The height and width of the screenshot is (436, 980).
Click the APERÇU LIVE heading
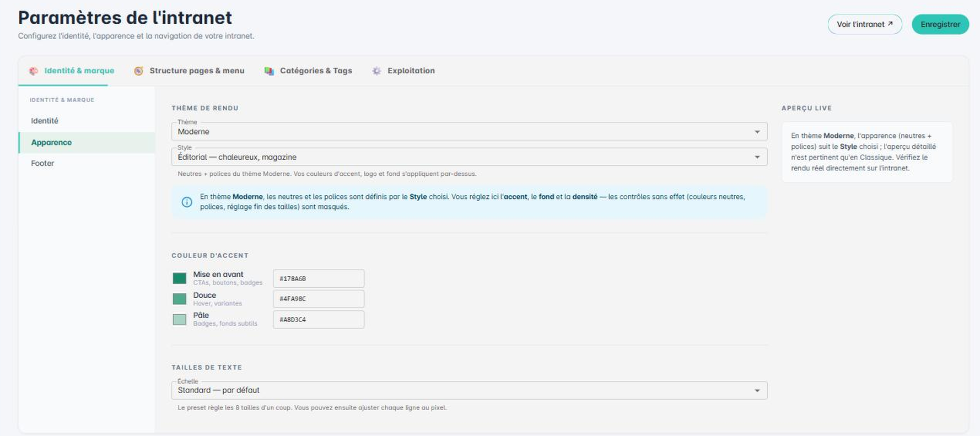point(806,108)
